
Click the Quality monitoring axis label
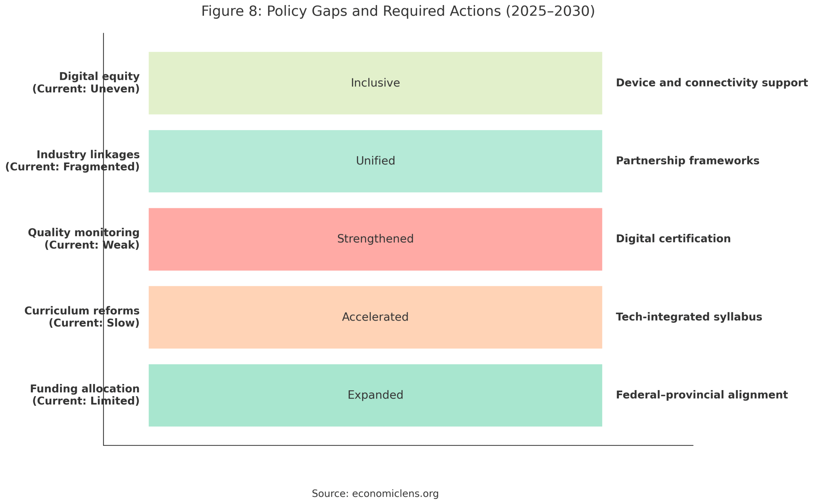pyautogui.click(x=84, y=239)
